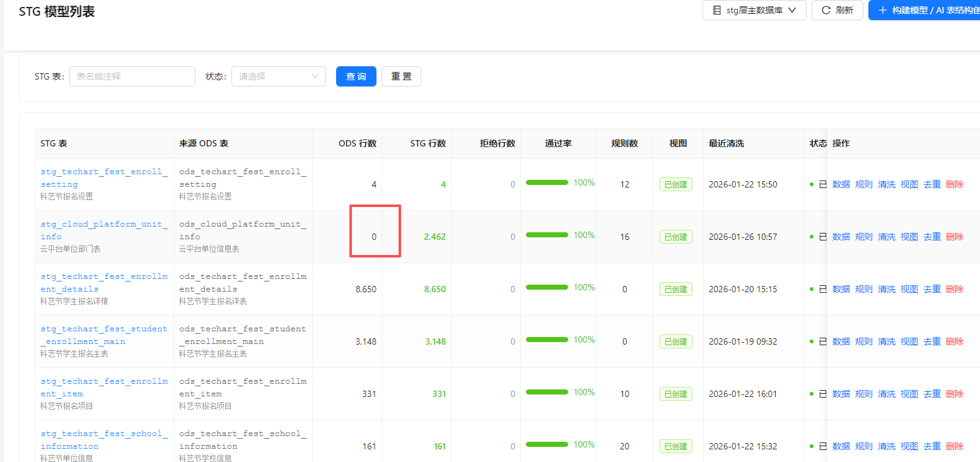Open stg_cloud_platform_unit_info table link

[x=104, y=230]
